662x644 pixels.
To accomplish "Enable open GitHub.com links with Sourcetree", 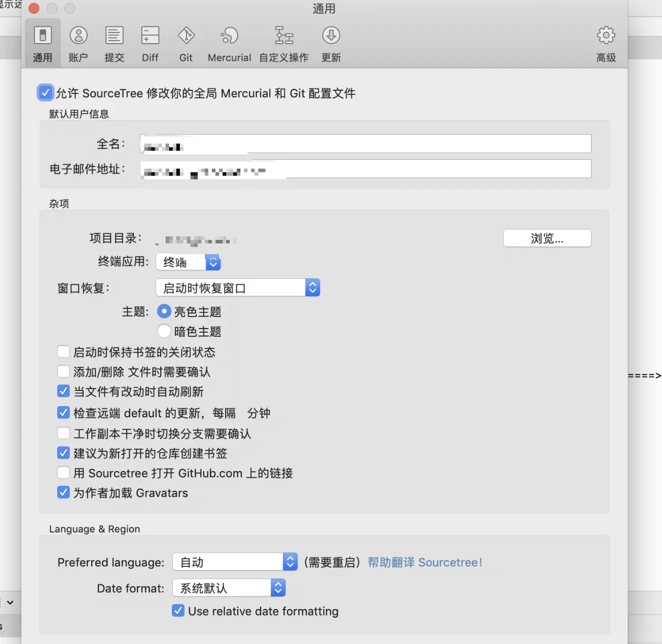I will (63, 473).
